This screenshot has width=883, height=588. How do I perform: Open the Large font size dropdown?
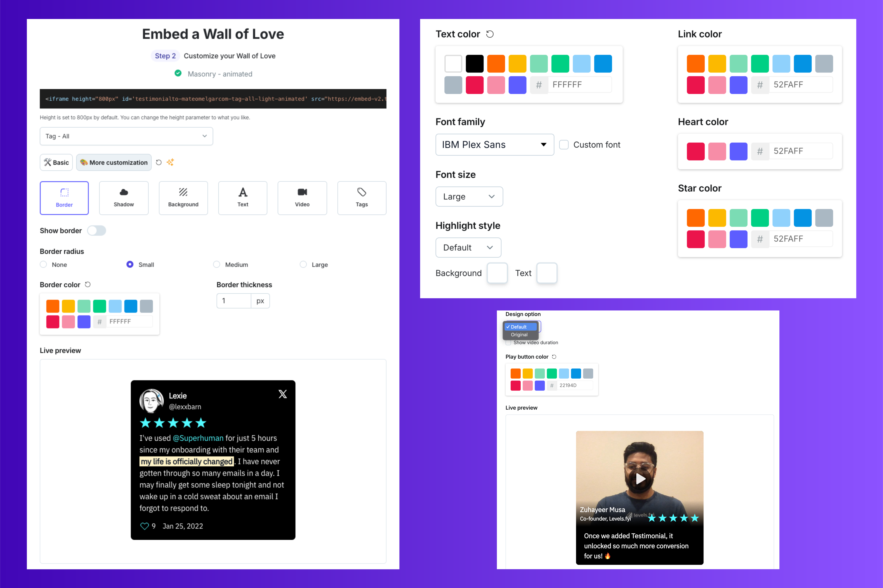pyautogui.click(x=469, y=196)
